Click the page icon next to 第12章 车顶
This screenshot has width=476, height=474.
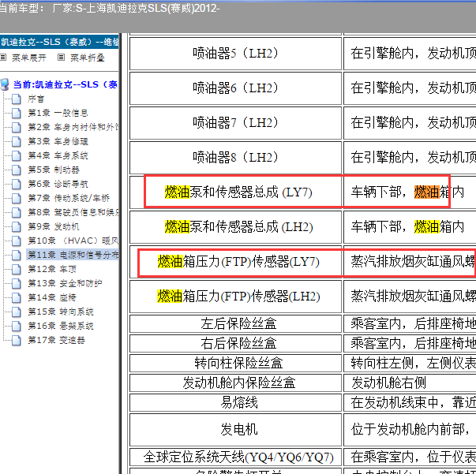(17, 269)
